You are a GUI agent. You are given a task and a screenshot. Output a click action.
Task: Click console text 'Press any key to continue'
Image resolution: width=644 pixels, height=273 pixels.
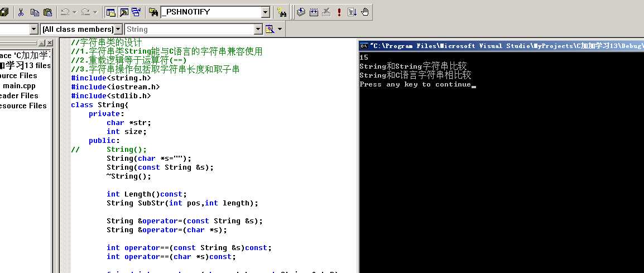(x=415, y=84)
